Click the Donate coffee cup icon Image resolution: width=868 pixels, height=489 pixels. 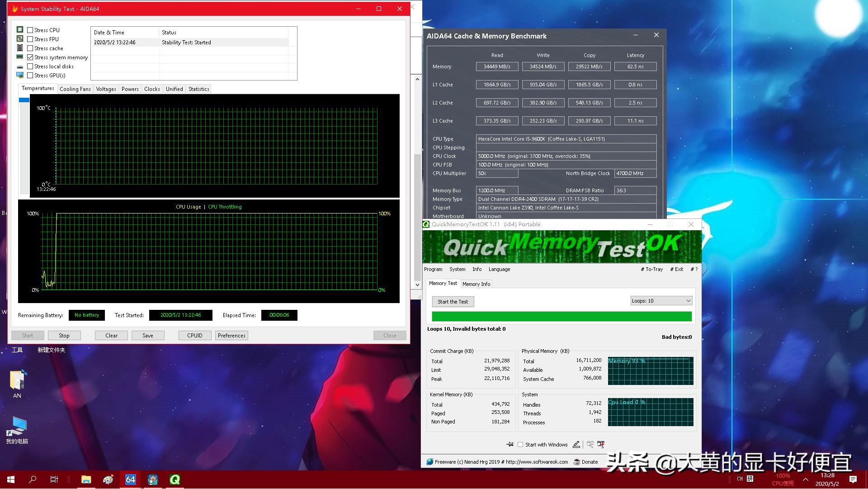pos(577,462)
